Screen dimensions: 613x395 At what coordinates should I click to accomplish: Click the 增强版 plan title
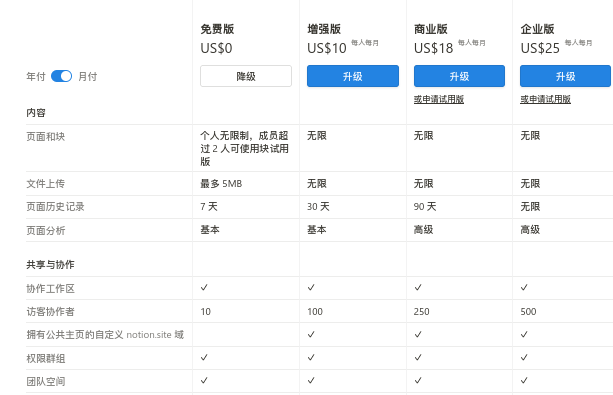tap(324, 29)
